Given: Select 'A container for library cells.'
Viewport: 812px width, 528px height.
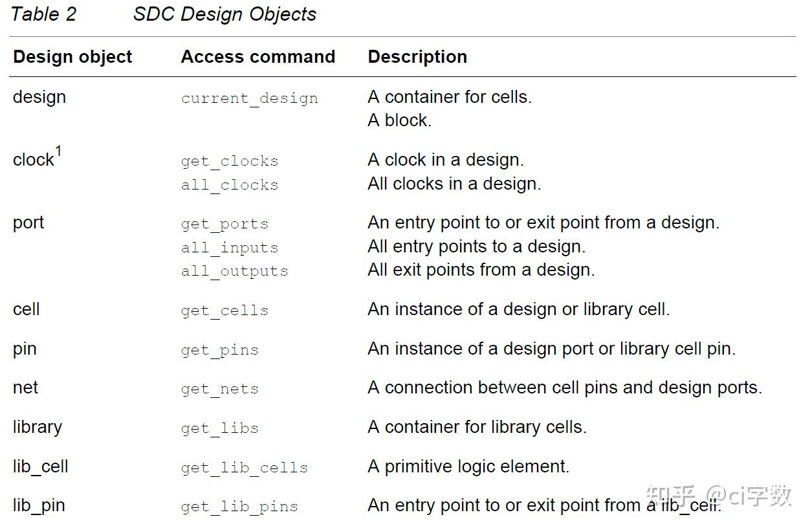Looking at the screenshot, I should click(x=477, y=427).
